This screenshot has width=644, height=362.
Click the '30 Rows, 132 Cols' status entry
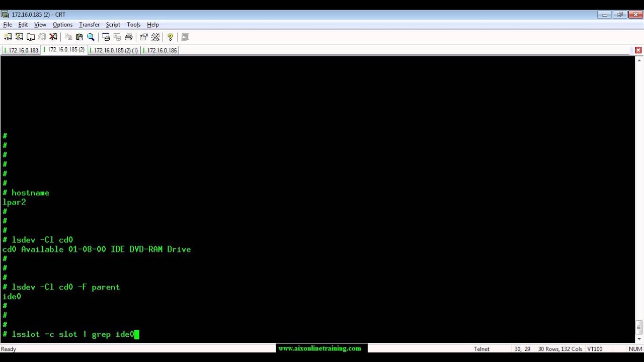(560, 349)
